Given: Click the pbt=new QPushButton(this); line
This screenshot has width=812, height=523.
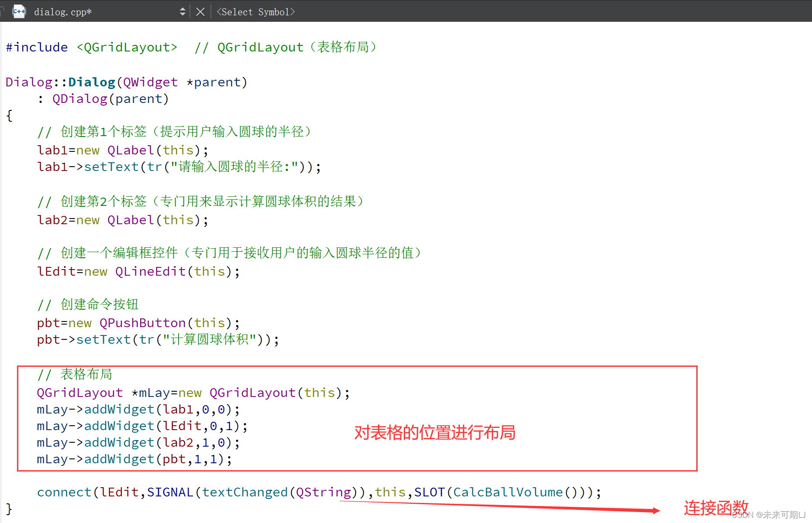Looking at the screenshot, I should 138,323.
